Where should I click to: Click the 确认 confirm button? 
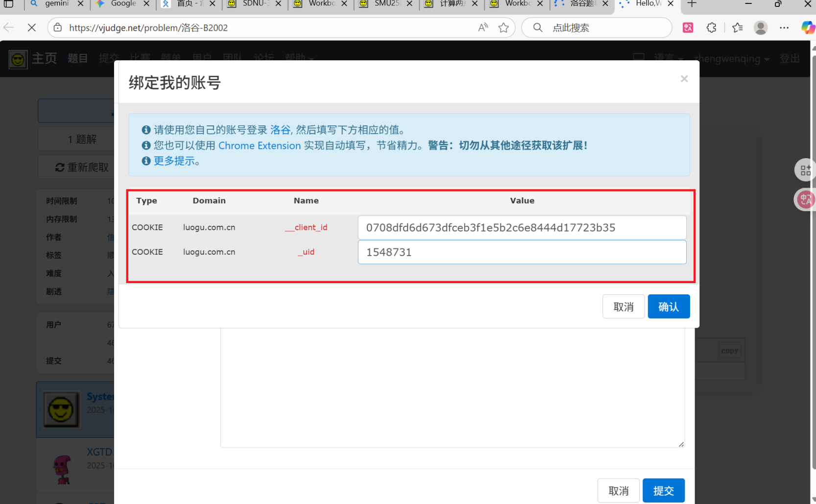click(668, 307)
